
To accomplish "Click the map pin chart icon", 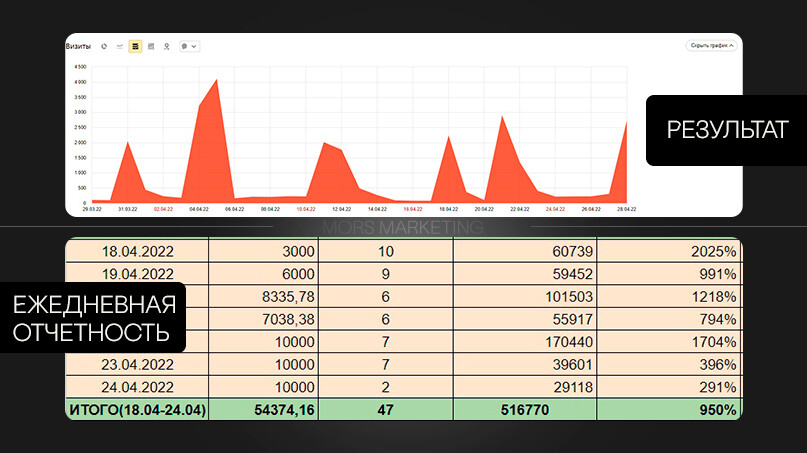I will (166, 46).
